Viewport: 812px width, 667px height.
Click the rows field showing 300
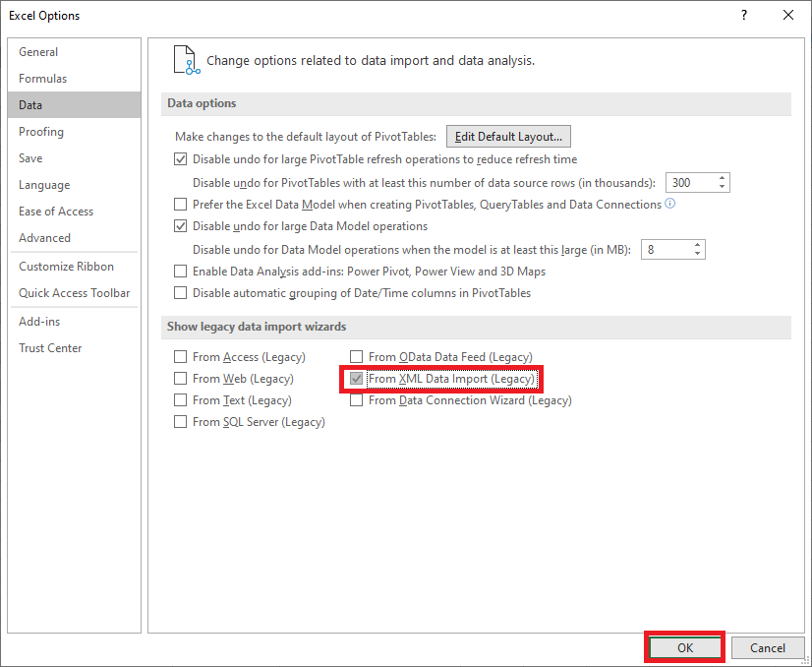click(x=691, y=182)
